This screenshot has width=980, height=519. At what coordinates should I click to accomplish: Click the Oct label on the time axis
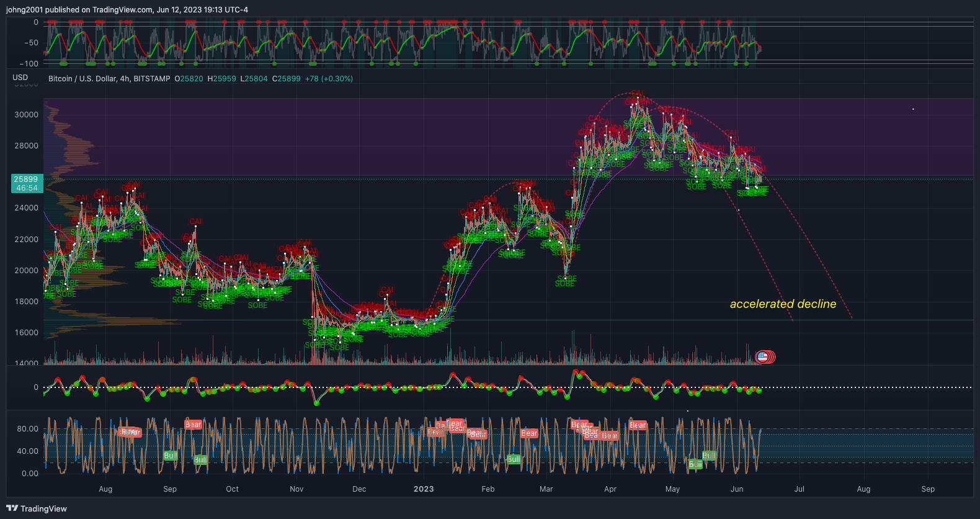click(233, 489)
